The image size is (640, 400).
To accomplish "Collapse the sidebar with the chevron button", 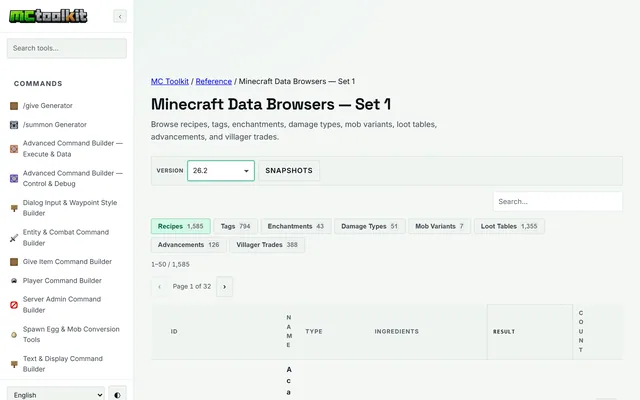I will tap(120, 16).
